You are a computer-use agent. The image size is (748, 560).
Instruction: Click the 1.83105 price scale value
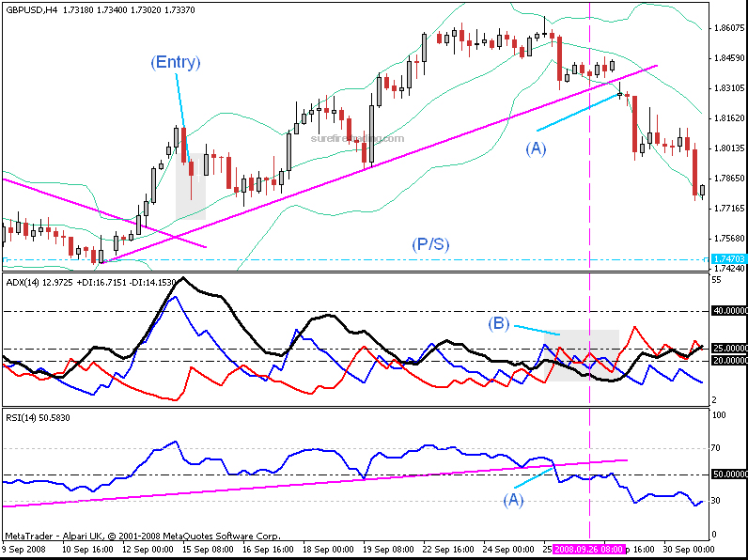729,88
